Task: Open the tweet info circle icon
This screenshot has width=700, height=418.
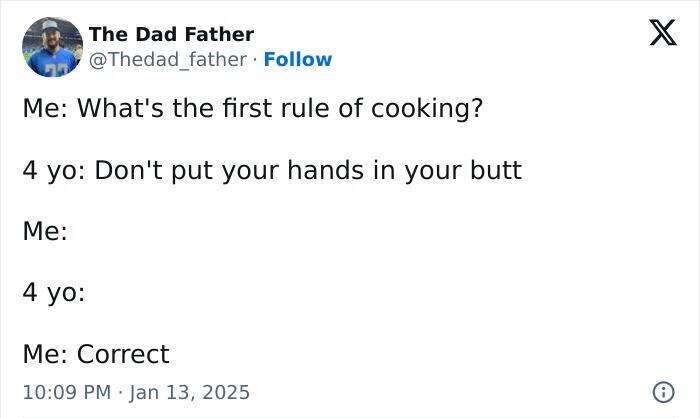Action: (661, 391)
